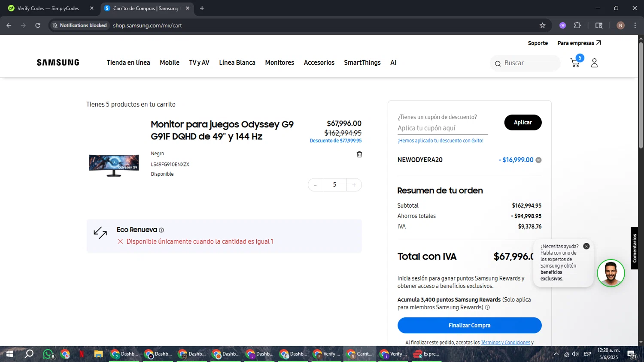This screenshot has width=644, height=362.
Task: Click the applied coupon code NEWODYERA20
Action: tap(420, 160)
